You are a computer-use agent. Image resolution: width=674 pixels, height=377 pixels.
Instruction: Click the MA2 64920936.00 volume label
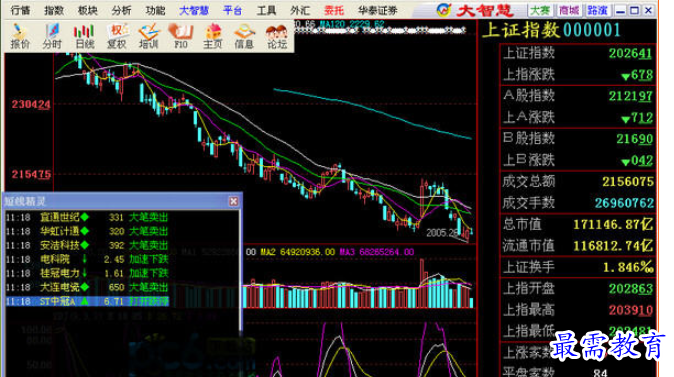[x=297, y=252]
